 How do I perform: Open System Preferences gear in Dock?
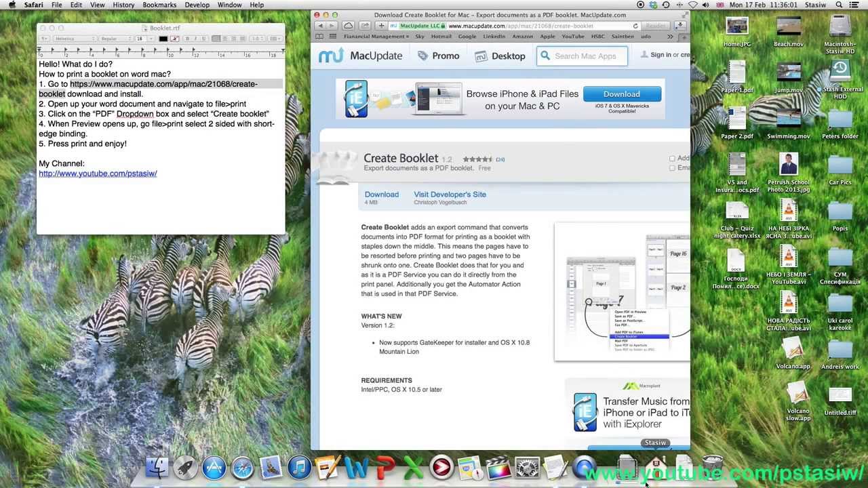(x=527, y=468)
